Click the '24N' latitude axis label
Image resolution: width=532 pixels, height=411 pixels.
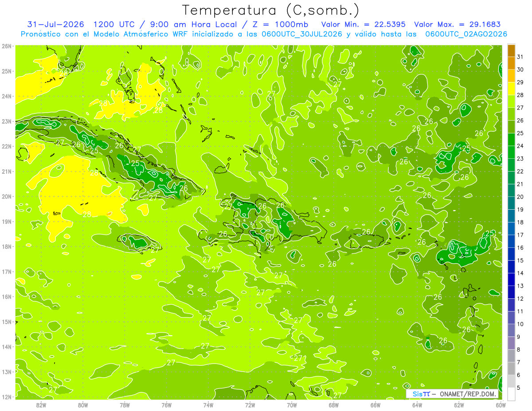[x=7, y=96]
